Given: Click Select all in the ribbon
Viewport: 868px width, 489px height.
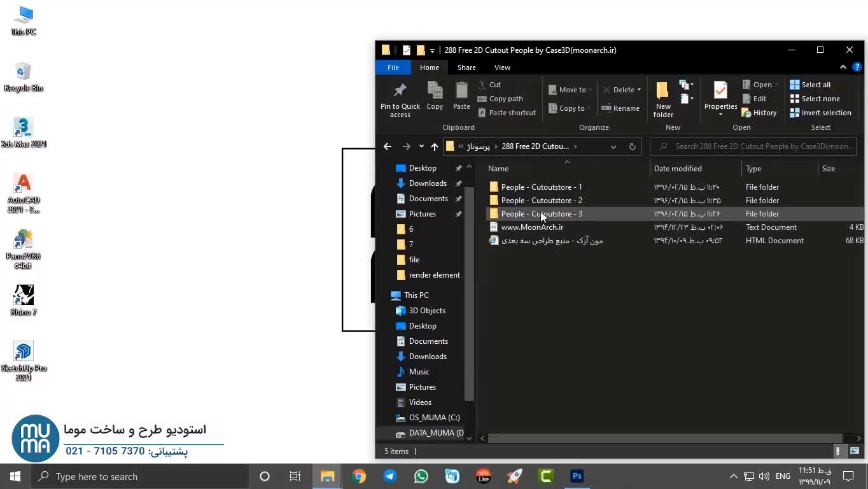Looking at the screenshot, I should [810, 85].
